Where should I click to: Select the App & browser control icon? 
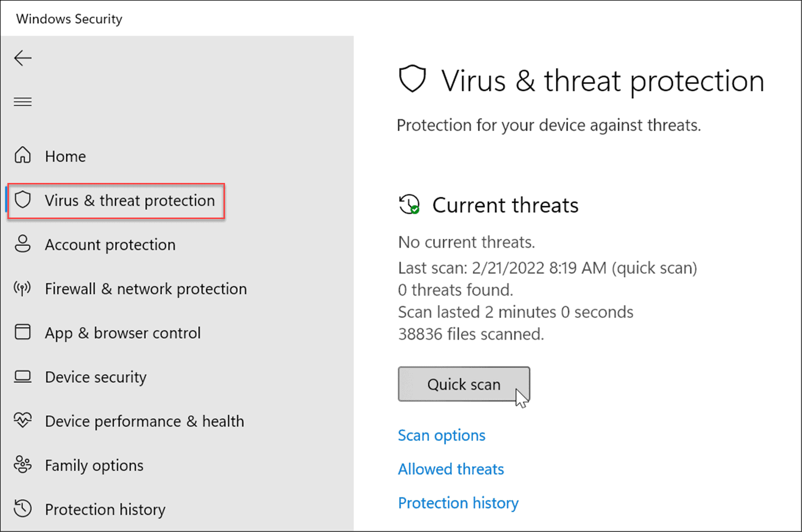[23, 332]
